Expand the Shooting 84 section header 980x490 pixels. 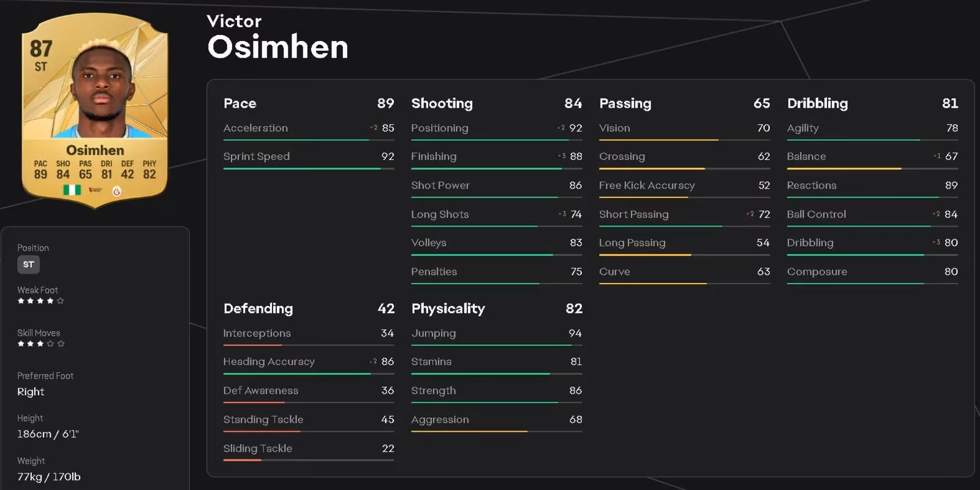496,103
